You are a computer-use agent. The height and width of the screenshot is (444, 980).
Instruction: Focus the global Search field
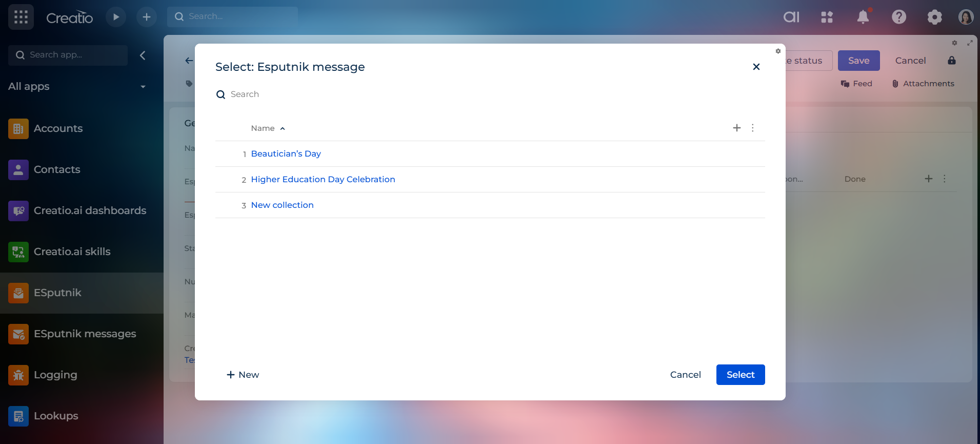click(x=232, y=16)
